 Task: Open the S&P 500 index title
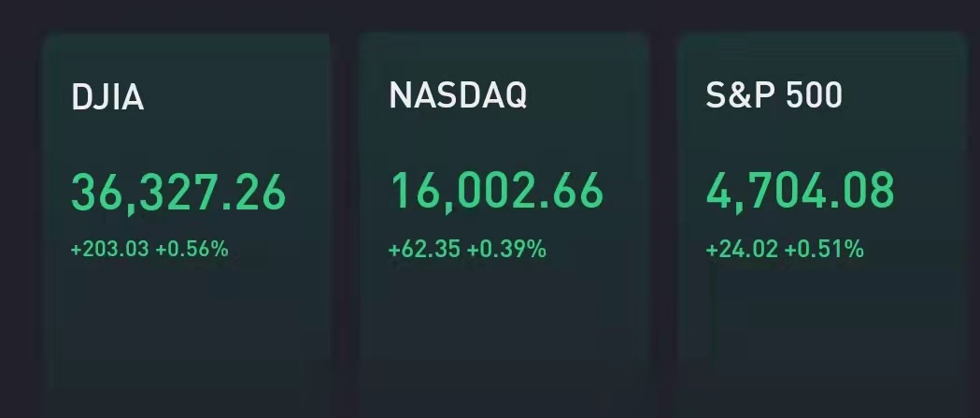tap(774, 95)
